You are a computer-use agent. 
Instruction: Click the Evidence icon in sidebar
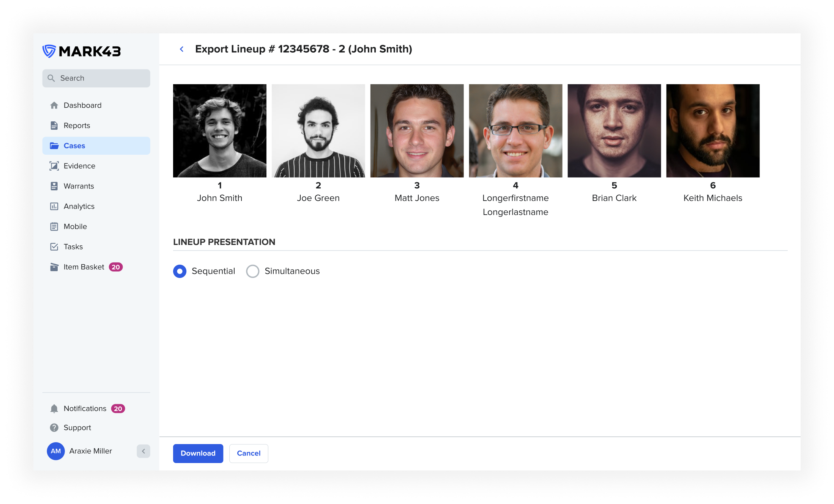click(x=54, y=166)
